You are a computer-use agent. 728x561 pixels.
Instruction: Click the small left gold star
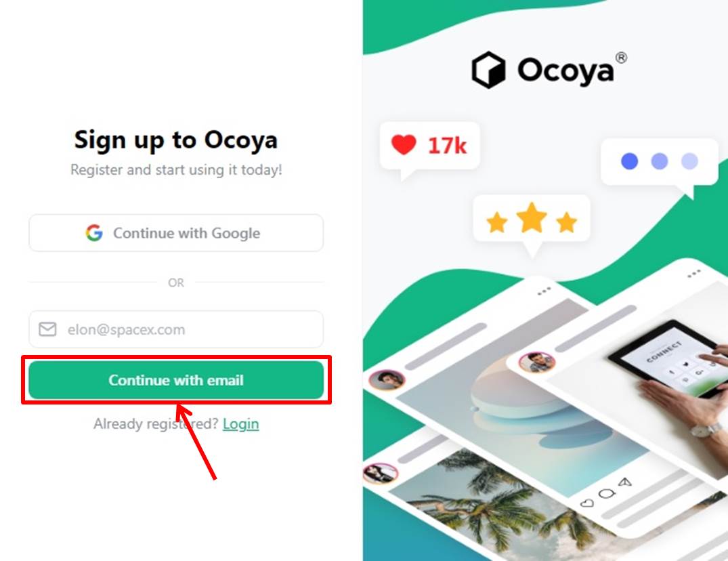497,222
